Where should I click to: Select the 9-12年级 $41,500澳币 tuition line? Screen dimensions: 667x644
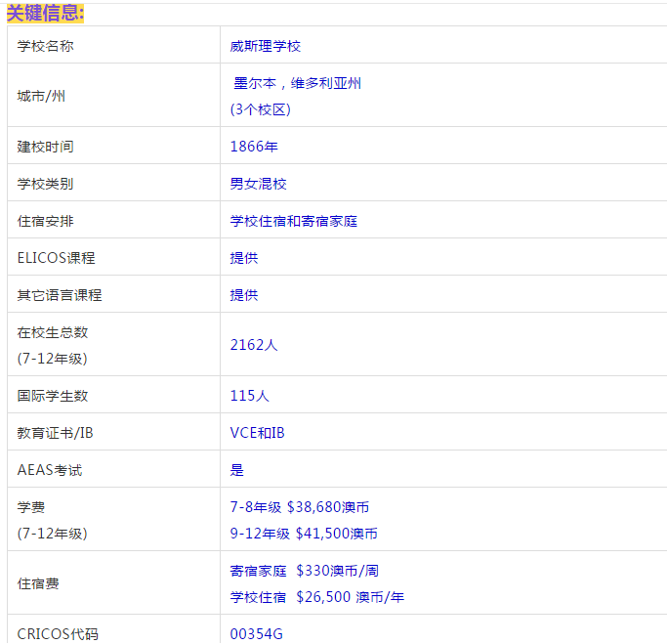click(x=304, y=534)
